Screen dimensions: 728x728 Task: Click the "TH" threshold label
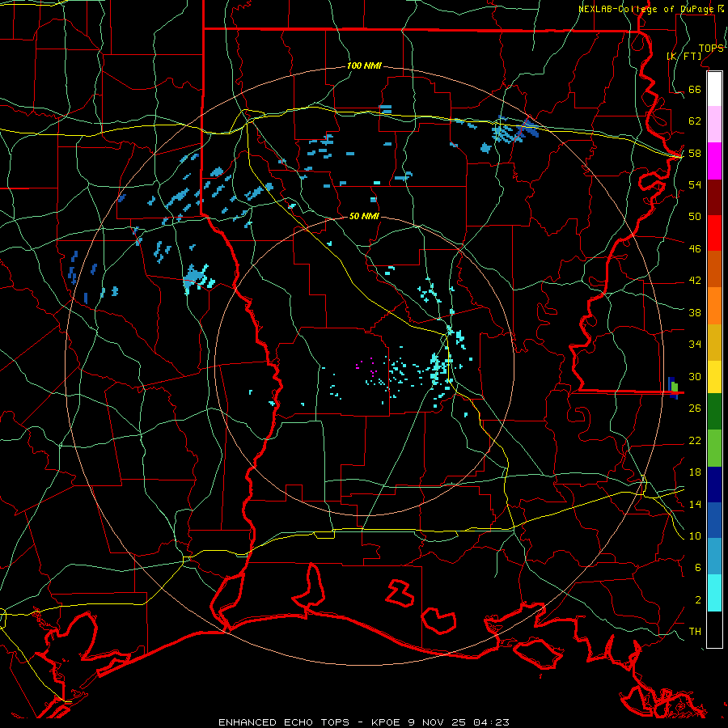[x=695, y=631]
